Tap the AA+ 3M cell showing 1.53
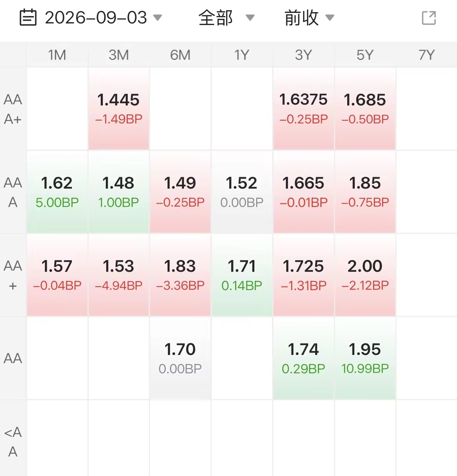This screenshot has width=457, height=476. tap(119, 276)
